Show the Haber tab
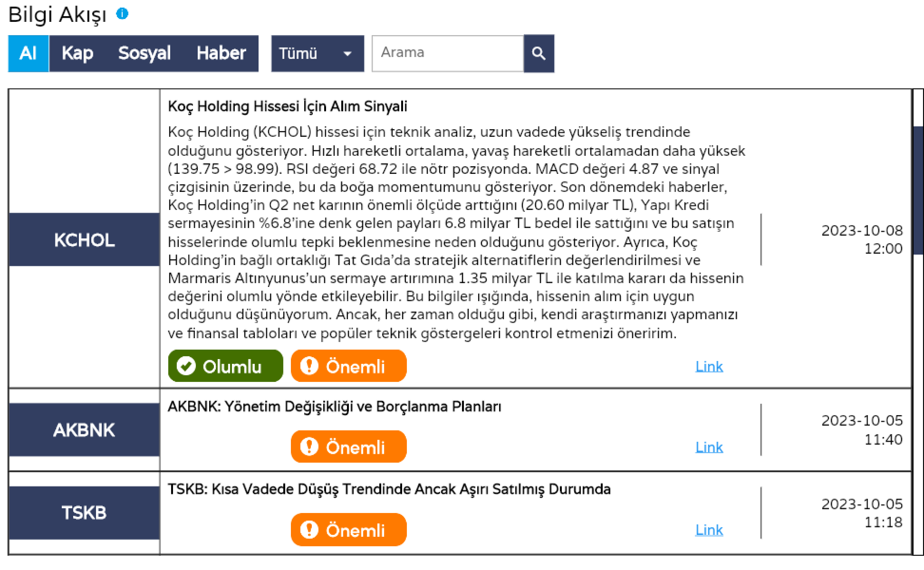 point(221,53)
